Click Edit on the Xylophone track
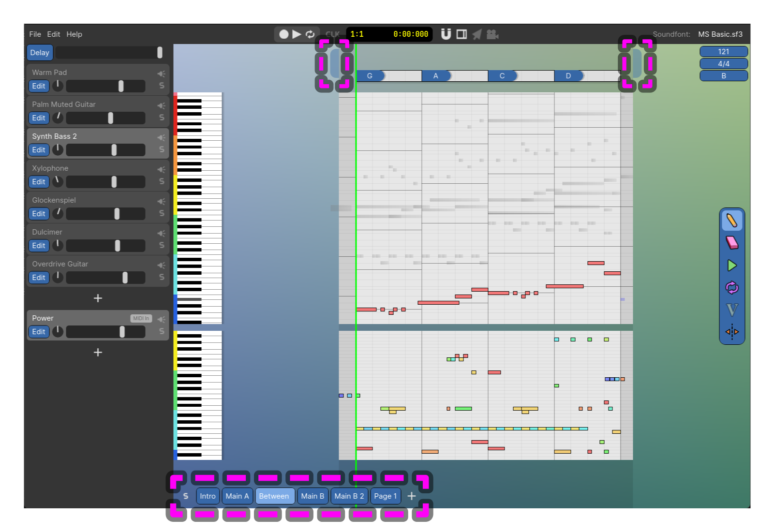 (39, 182)
